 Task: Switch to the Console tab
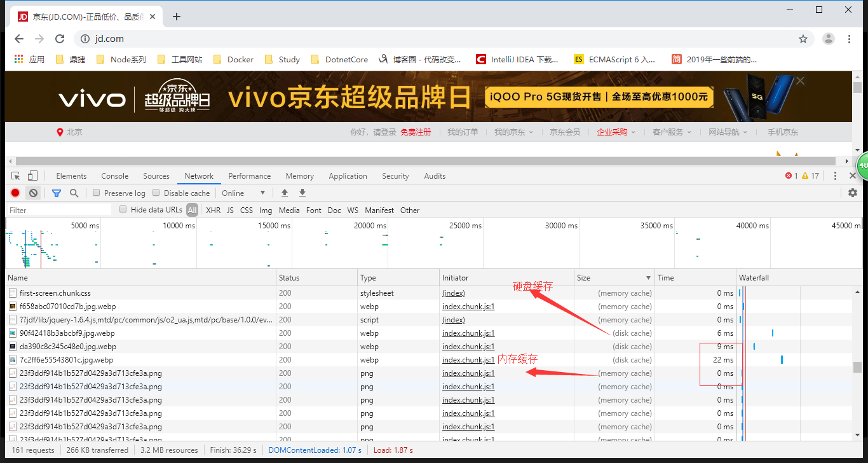114,176
